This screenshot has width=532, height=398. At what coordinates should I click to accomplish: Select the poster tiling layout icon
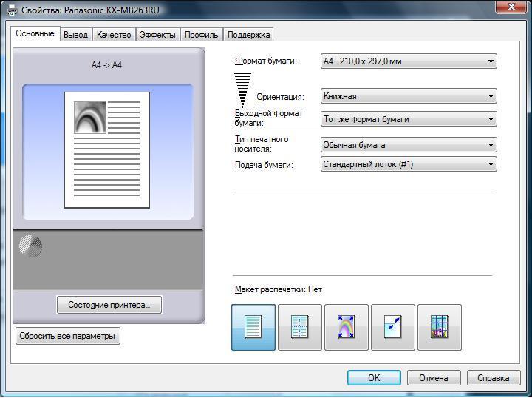tap(440, 327)
